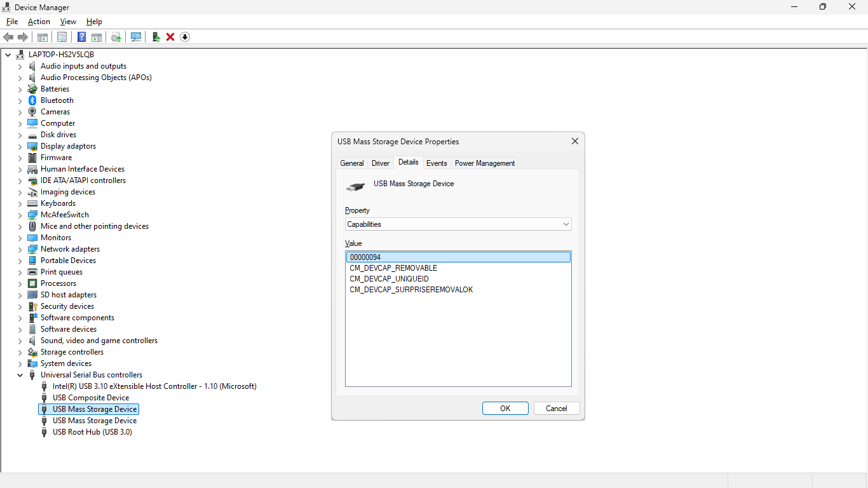Screen dimensions: 868x488
Task: Click the Processors category icon
Action: tap(32, 283)
